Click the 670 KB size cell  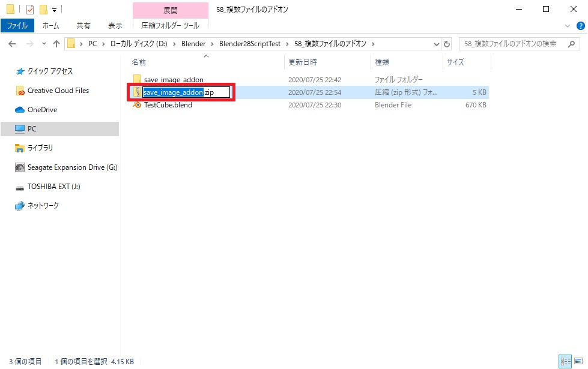coord(476,105)
